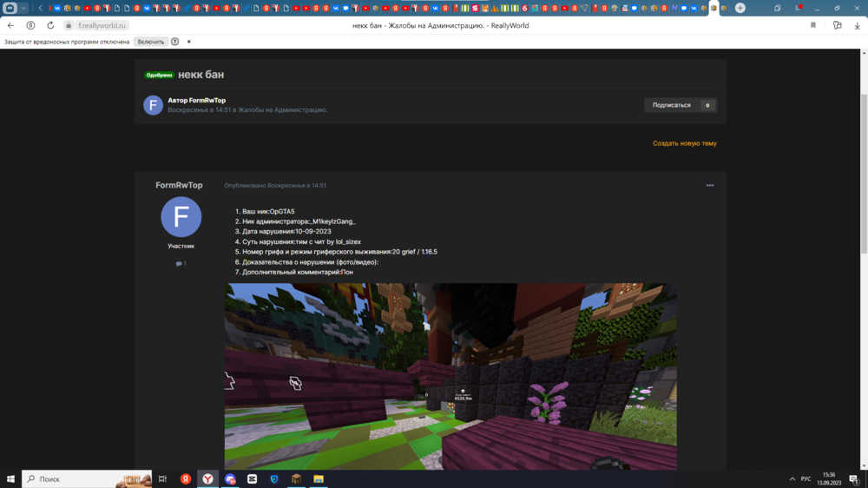The height and width of the screenshot is (488, 868).
Task: Click the Участник rank label
Action: pyautogui.click(x=181, y=246)
